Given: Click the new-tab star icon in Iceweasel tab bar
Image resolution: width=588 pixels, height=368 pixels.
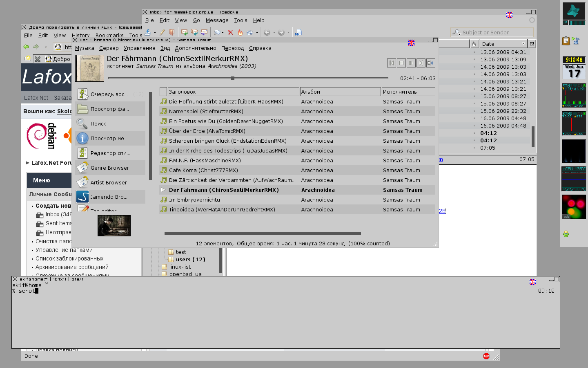Looking at the screenshot, I should point(27,59).
